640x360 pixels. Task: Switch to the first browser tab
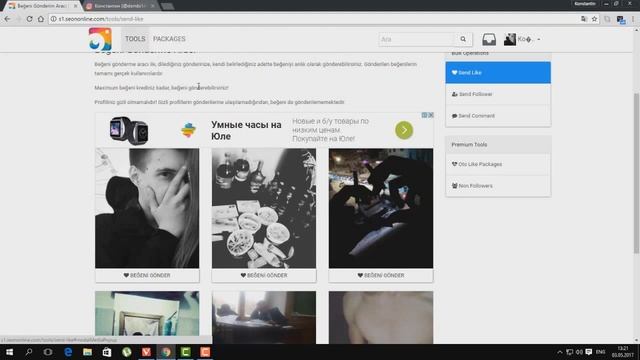pos(41,6)
